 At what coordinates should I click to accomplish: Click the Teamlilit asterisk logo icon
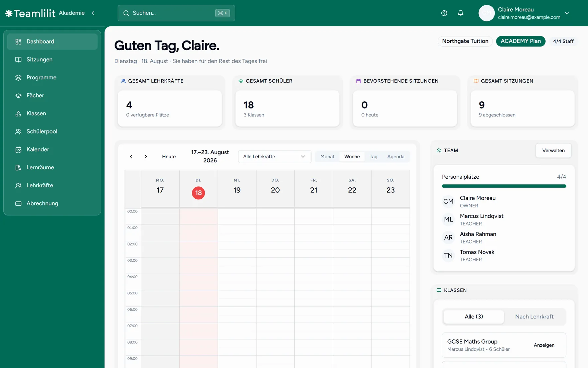[9, 13]
